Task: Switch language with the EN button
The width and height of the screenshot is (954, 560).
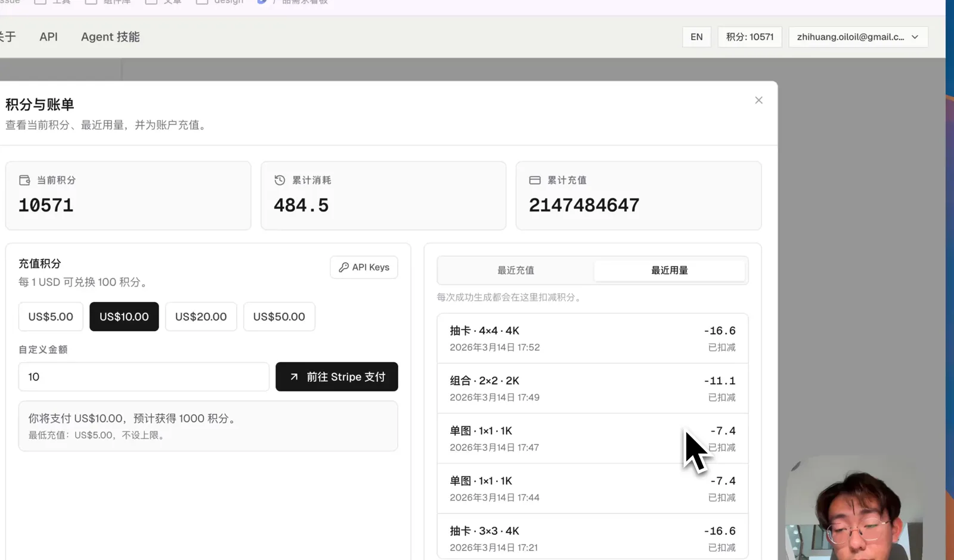Action: 696,37
